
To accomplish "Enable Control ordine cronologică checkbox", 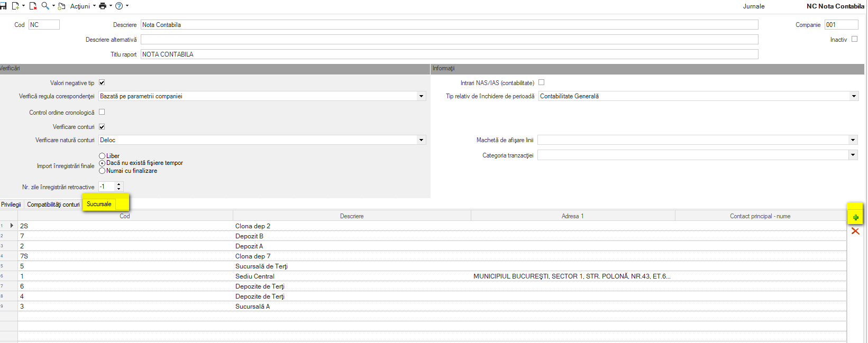I will (102, 112).
